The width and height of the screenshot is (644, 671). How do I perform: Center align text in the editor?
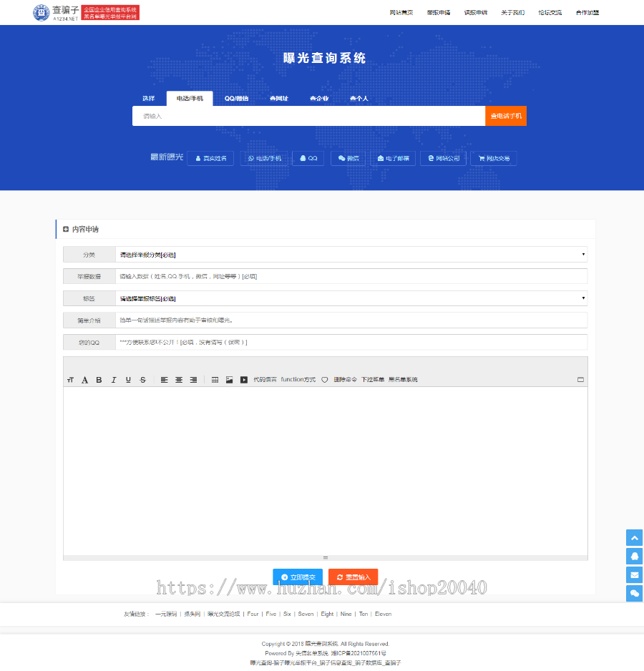[x=179, y=380]
